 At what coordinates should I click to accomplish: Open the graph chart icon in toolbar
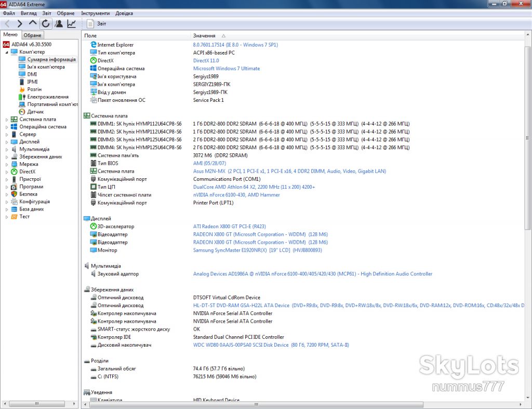pyautogui.click(x=71, y=23)
